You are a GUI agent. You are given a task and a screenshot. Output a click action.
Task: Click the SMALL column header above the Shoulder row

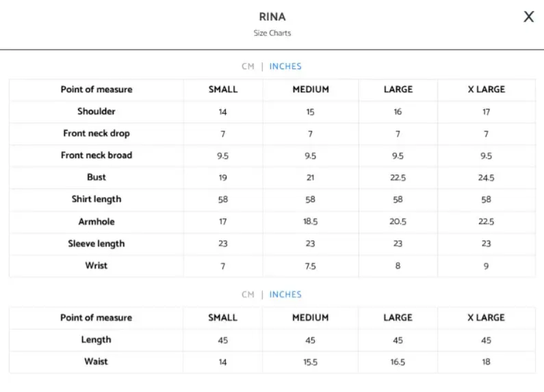pos(223,90)
